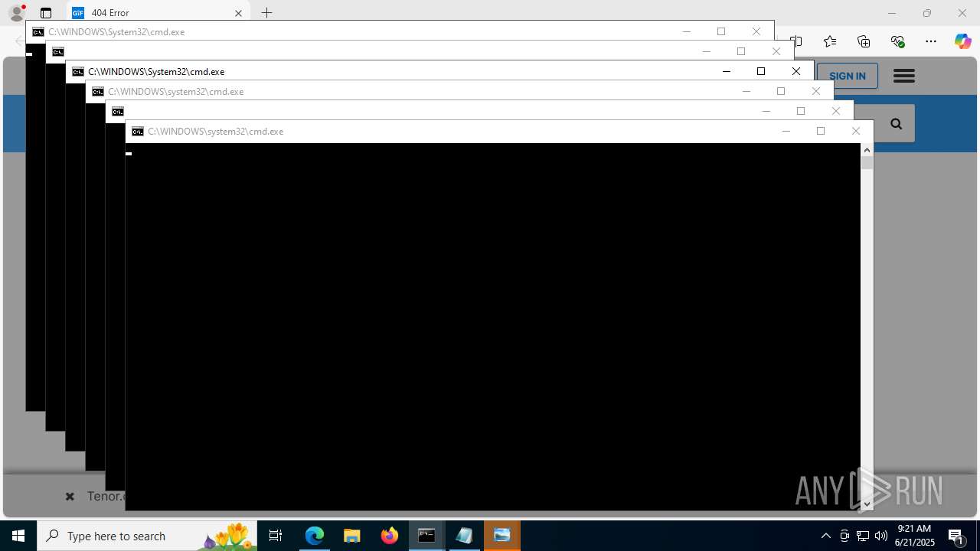Screen dimensions: 980x551
Task: Open Task View from taskbar
Action: 276,536
